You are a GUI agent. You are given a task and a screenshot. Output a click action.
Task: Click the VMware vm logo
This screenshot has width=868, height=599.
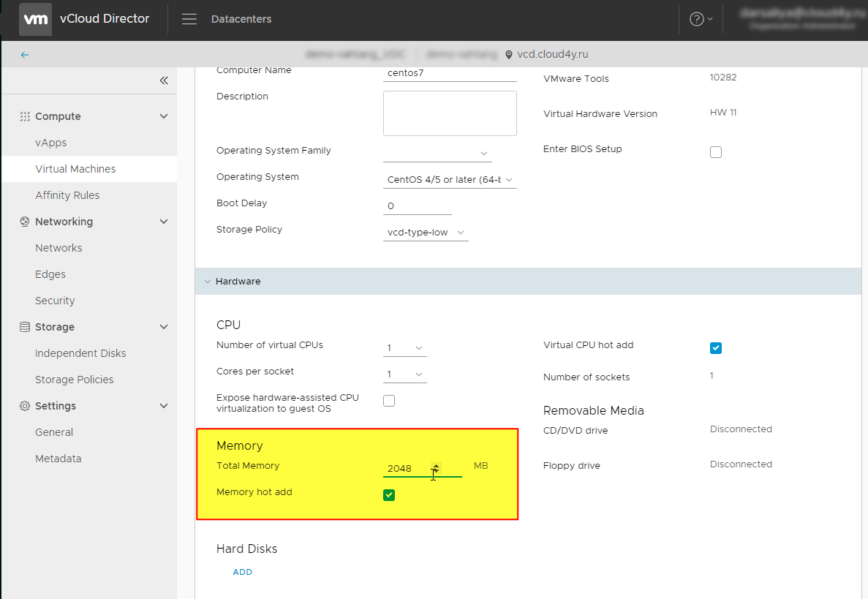click(36, 19)
